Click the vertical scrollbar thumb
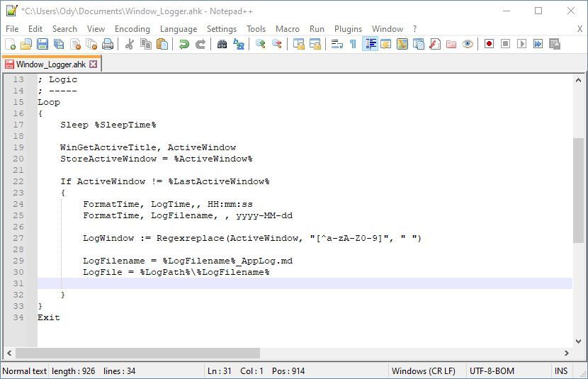588x379 pixels. [578, 191]
